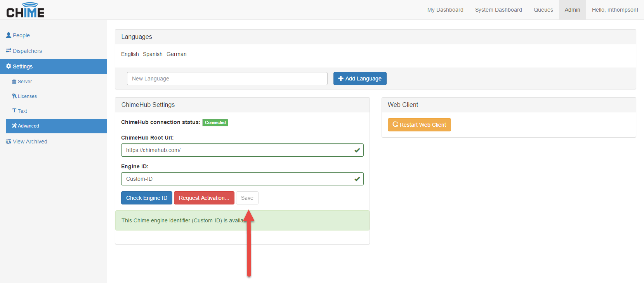
Task: Click Restart Web Client button
Action: click(x=419, y=125)
